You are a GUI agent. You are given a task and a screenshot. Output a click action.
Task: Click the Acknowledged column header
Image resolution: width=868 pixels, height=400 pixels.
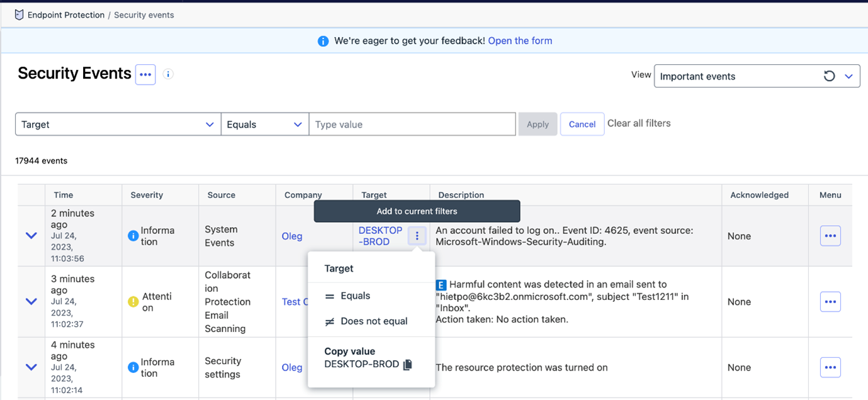[x=759, y=195]
